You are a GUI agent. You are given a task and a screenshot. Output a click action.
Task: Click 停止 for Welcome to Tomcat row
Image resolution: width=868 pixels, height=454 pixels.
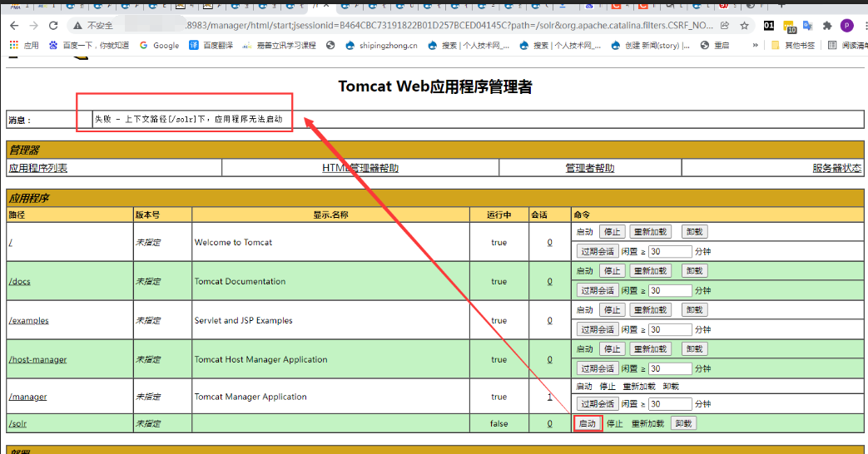pos(613,232)
